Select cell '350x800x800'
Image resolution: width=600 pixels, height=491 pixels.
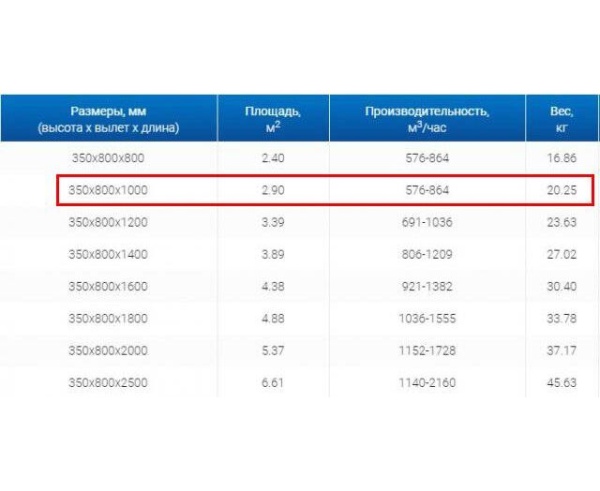point(108,158)
